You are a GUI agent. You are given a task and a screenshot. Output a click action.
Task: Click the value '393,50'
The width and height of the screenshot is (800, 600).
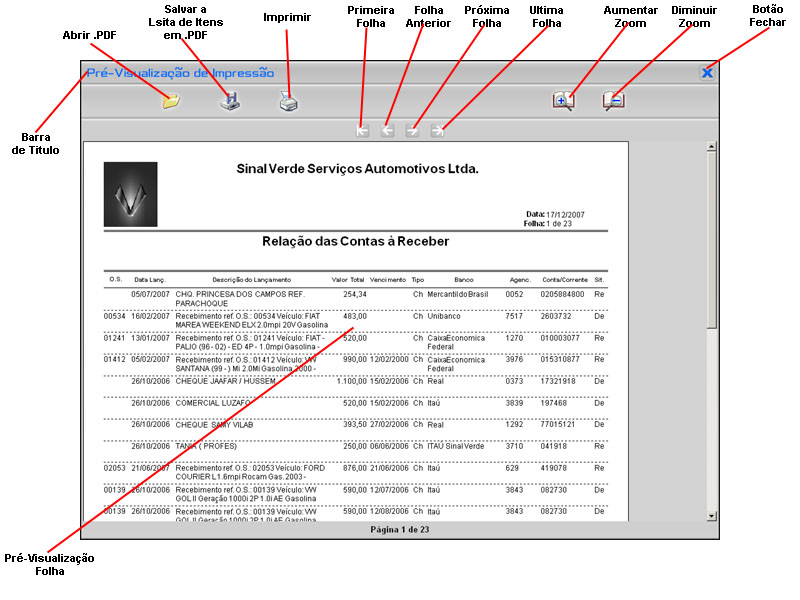[355, 424]
